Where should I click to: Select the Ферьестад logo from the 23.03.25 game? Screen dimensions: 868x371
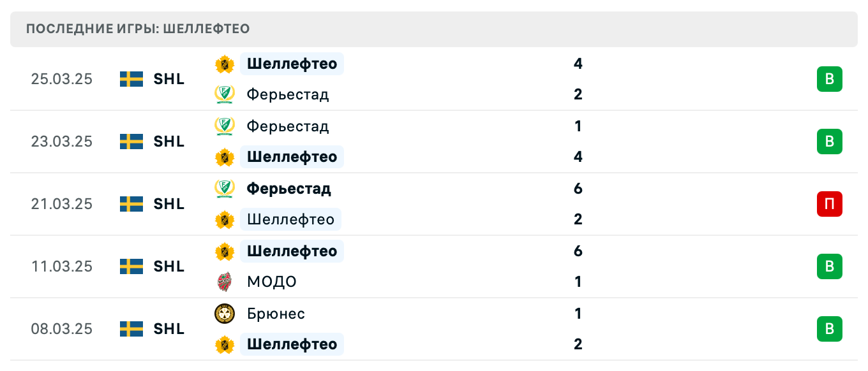225,126
